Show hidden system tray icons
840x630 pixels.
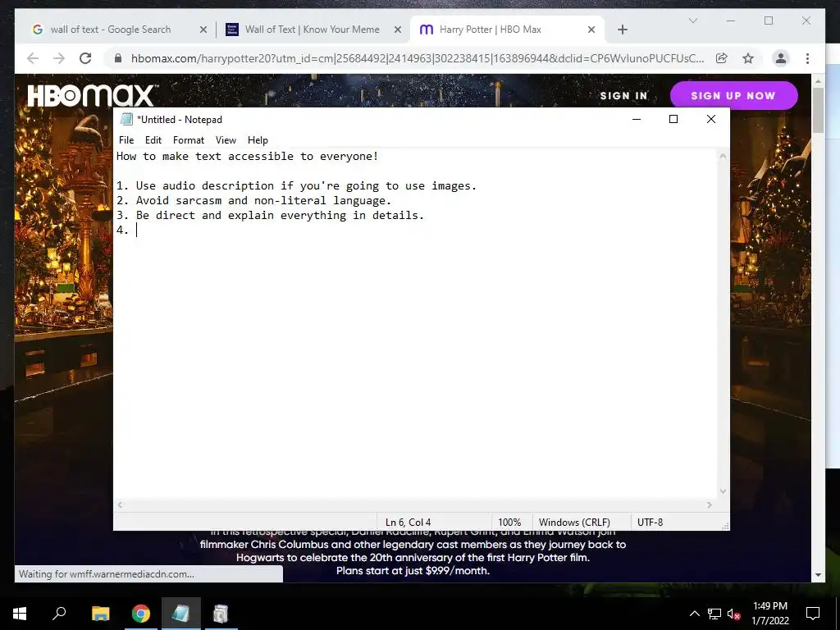(x=694, y=614)
